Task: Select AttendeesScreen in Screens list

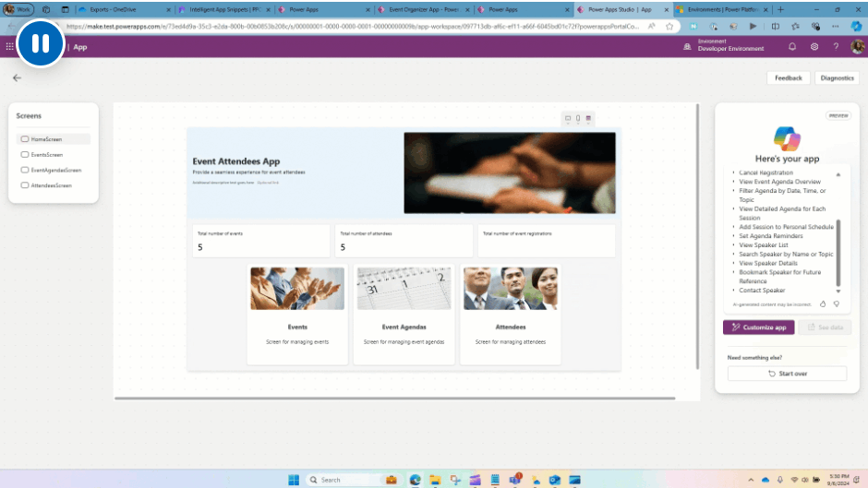Action: [x=54, y=185]
